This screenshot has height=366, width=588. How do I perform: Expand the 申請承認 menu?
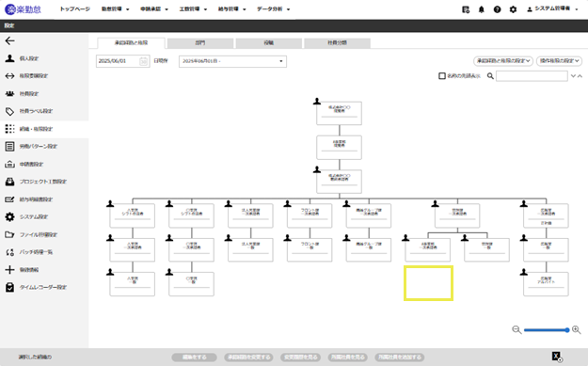(x=154, y=9)
